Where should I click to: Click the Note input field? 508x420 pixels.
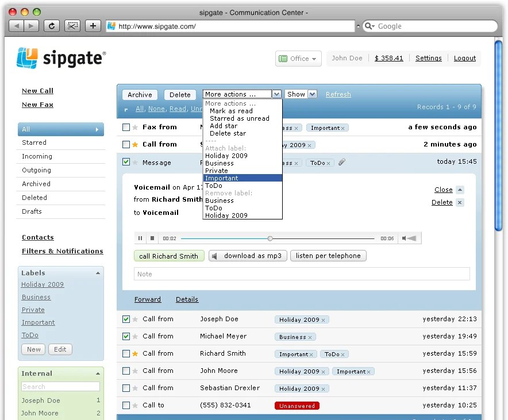(299, 274)
